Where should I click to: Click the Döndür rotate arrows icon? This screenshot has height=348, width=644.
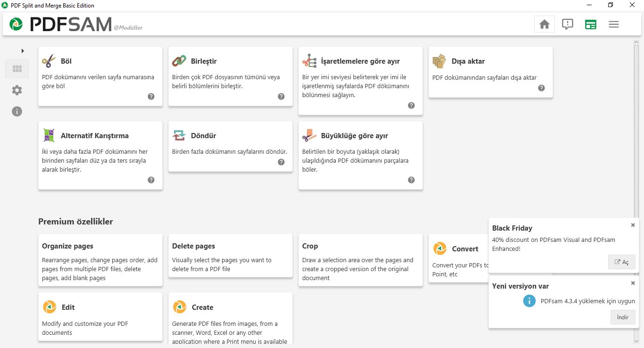pyautogui.click(x=179, y=136)
